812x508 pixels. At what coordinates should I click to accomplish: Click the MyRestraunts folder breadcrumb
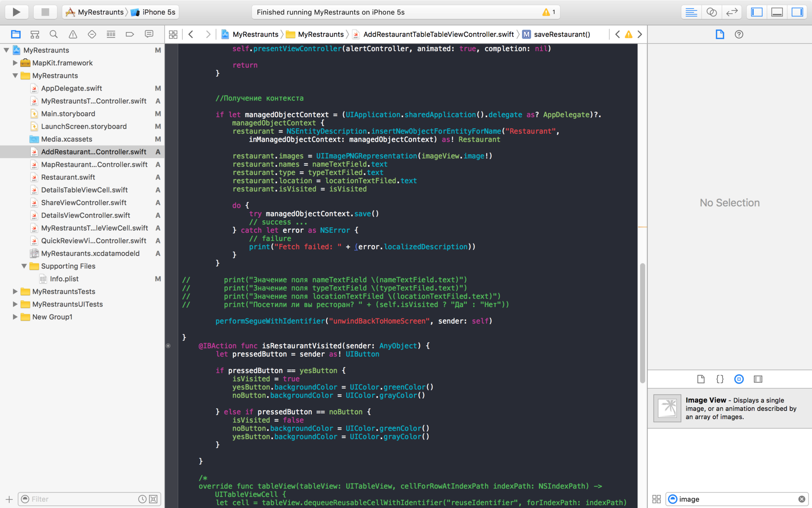(x=315, y=34)
